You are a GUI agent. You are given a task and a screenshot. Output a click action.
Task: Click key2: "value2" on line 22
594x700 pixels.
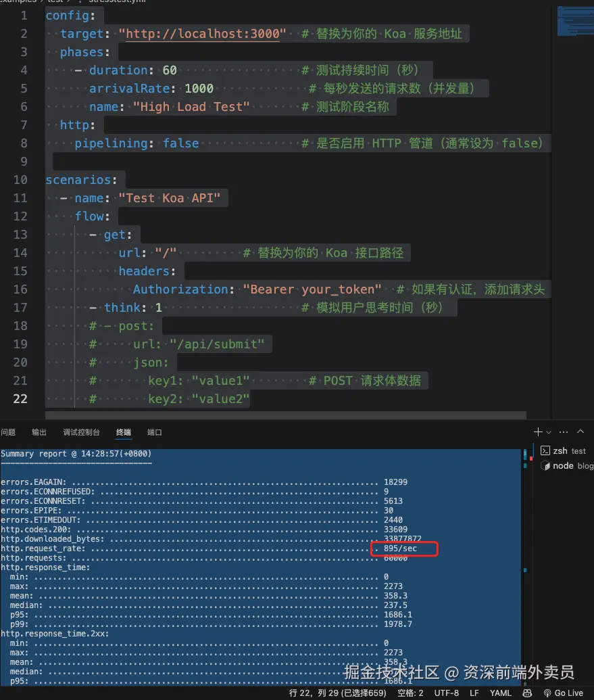click(199, 398)
